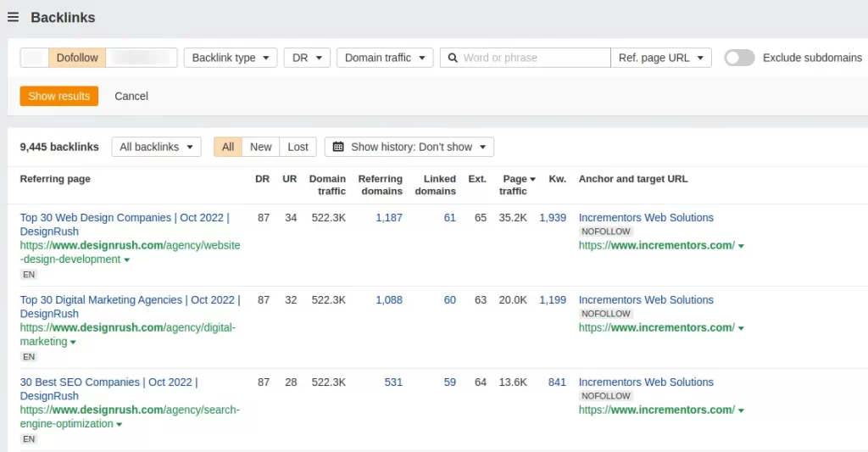Screen dimensions: 868x452
Task: Select the Dofollow filter option
Action: (x=77, y=58)
